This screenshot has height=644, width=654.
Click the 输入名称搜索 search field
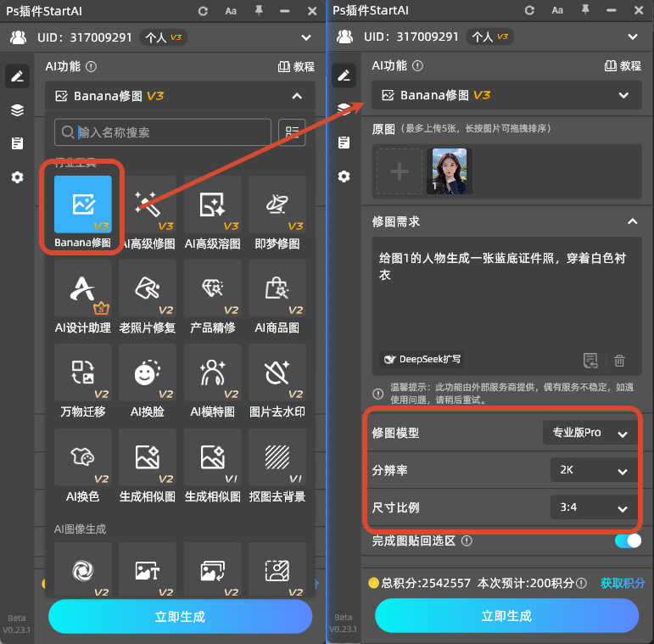point(163,132)
